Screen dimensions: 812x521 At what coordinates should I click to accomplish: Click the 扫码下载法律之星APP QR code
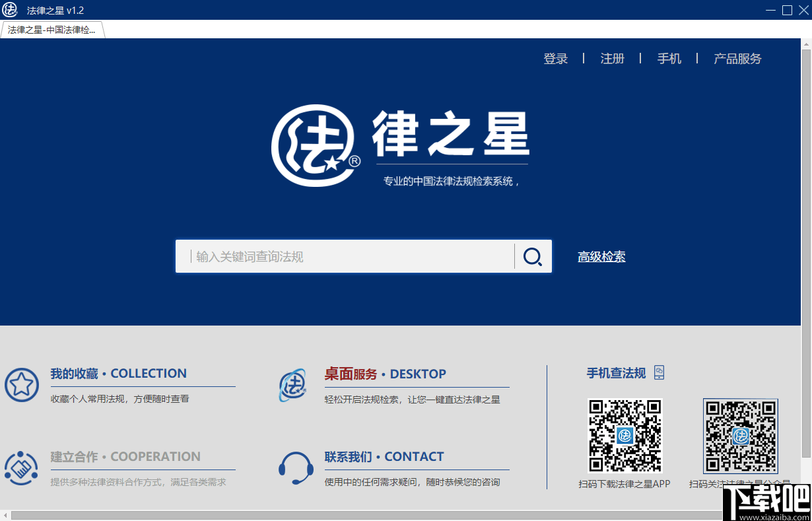625,436
